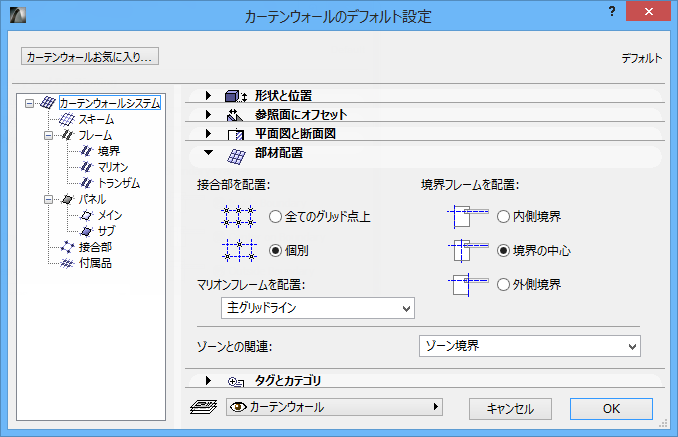This screenshot has width=678, height=437.
Task: Click the 接合部 junction icon in tree
Action: click(x=67, y=247)
